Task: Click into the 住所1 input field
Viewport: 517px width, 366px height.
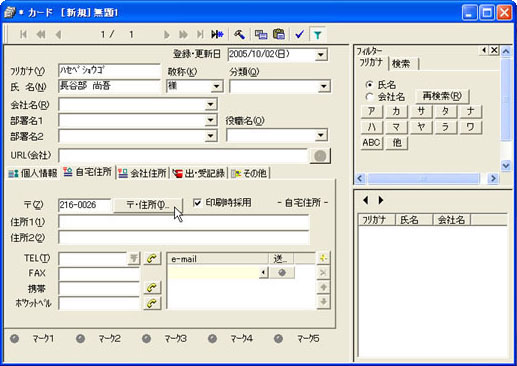Action: (184, 222)
